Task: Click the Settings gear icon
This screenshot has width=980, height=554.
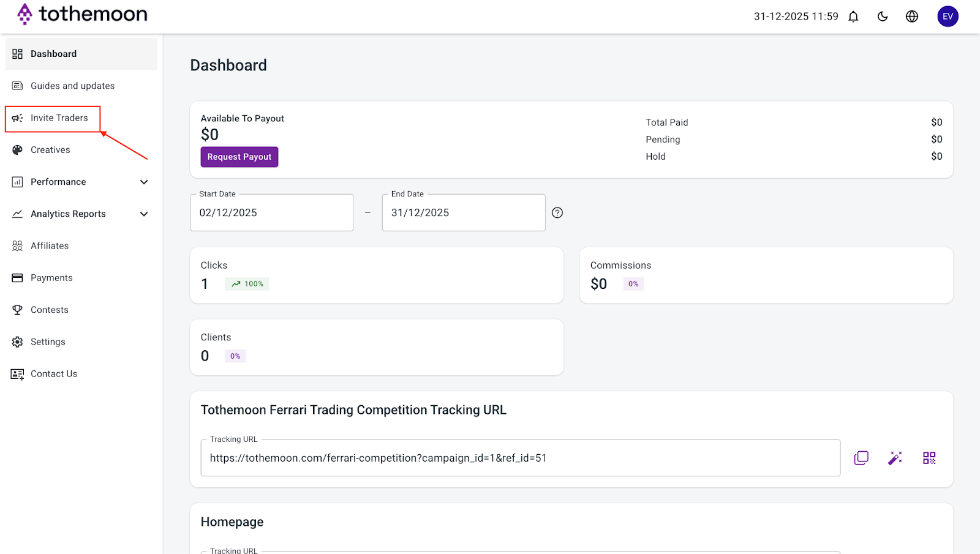Action: pyautogui.click(x=17, y=342)
